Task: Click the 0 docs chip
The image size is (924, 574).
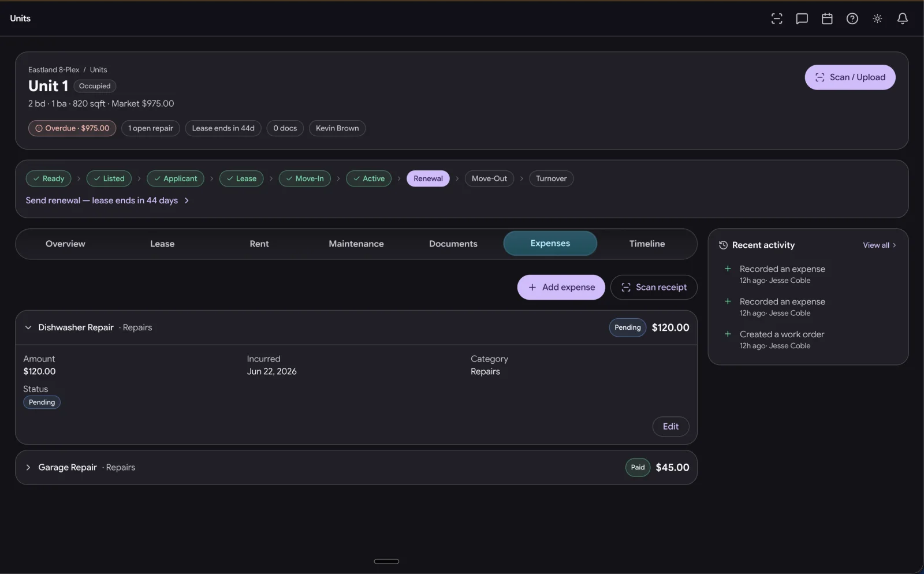Action: coord(285,128)
